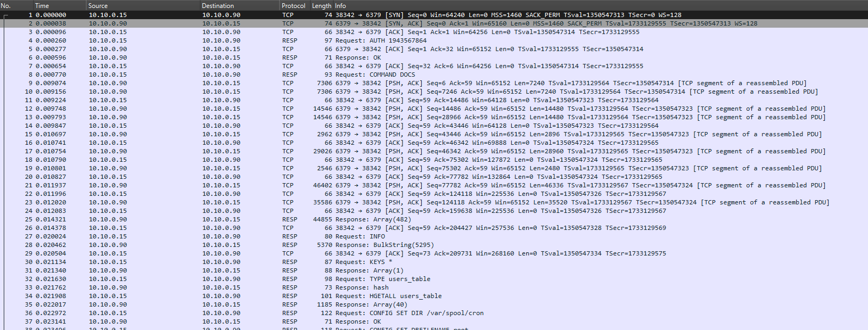Select packet 35 Response: Array(40)
868x330 pixels.
(x=434, y=304)
